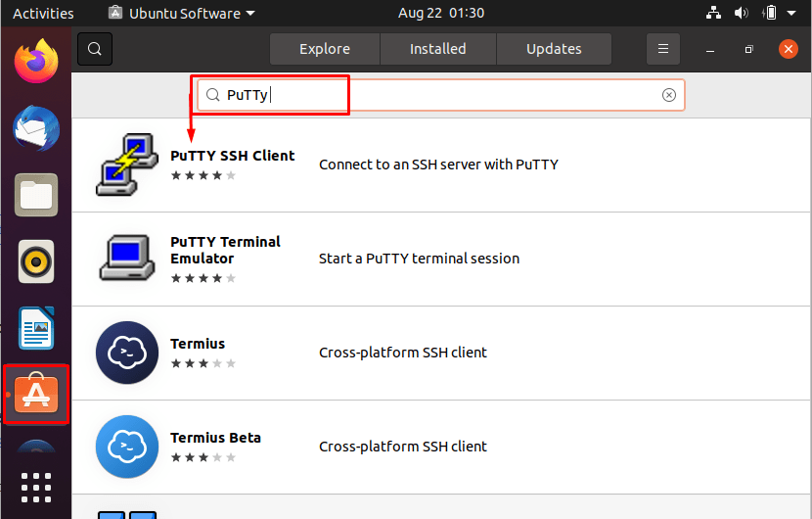Open PuTTY SSH Client app icon
Screen dimensions: 812x519
point(127,165)
